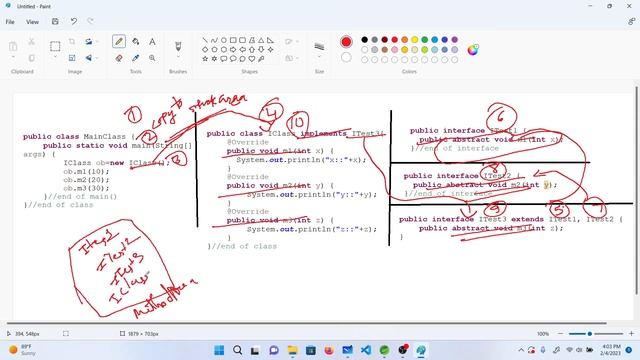Select primary Color 1 red circle
This screenshot has width=640, height=360.
[346, 42]
